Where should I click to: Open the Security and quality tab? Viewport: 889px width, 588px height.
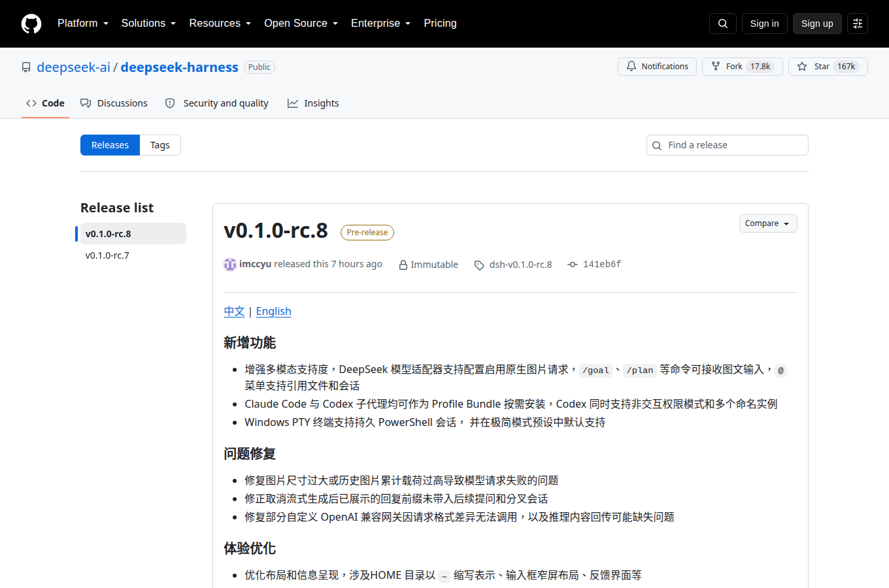(x=216, y=103)
